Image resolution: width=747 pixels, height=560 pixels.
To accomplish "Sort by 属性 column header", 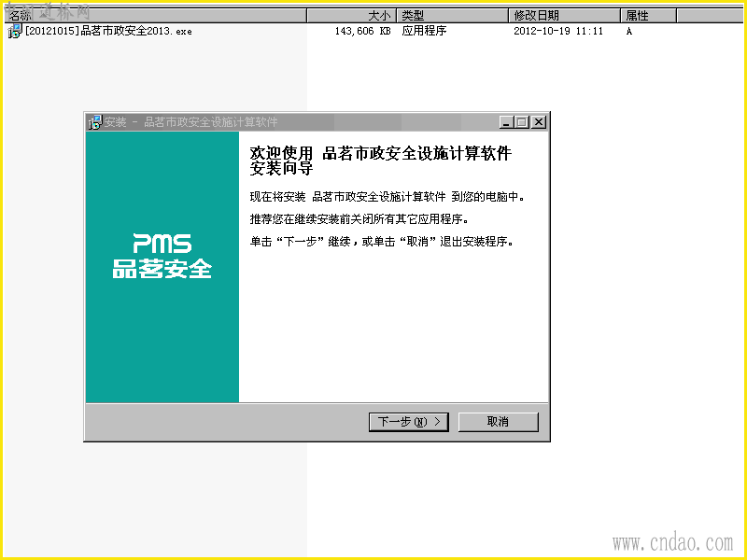I will 649,16.
